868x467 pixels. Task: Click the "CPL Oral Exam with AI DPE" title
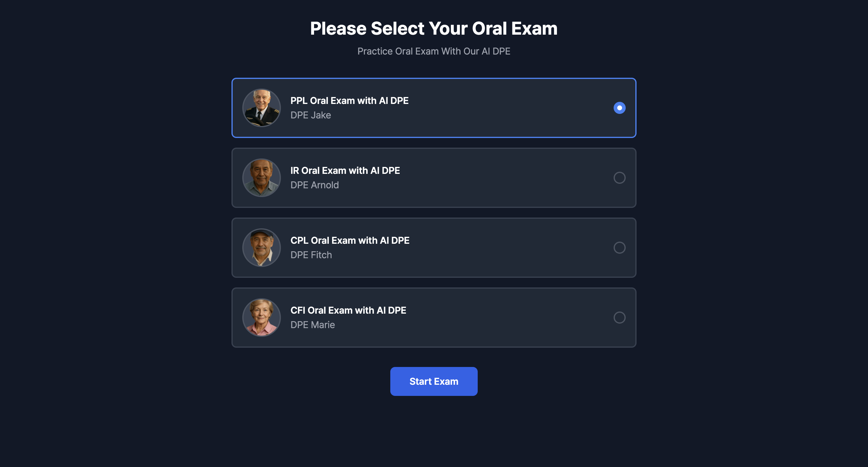click(x=350, y=240)
